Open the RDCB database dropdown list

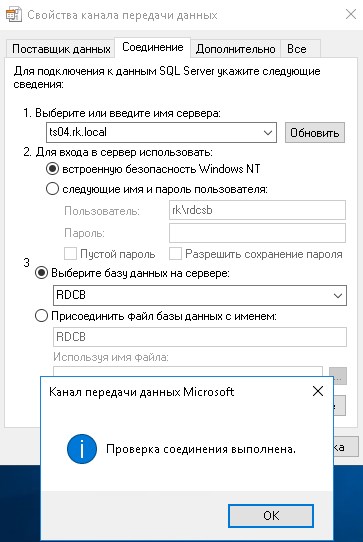[337, 296]
